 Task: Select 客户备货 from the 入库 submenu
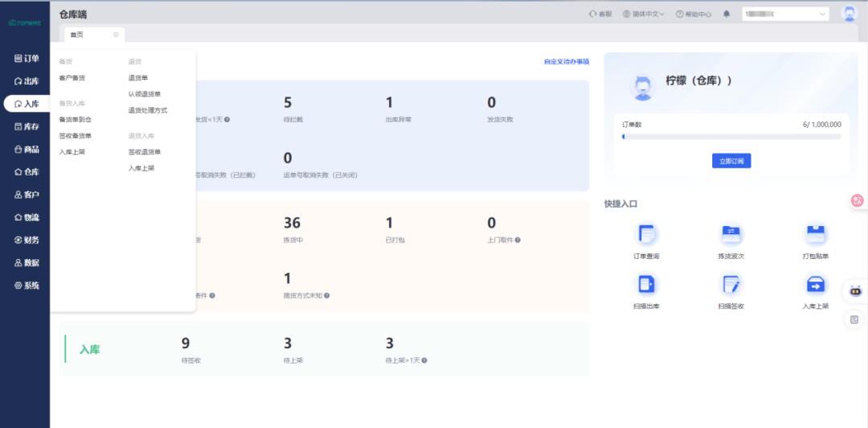coord(72,78)
